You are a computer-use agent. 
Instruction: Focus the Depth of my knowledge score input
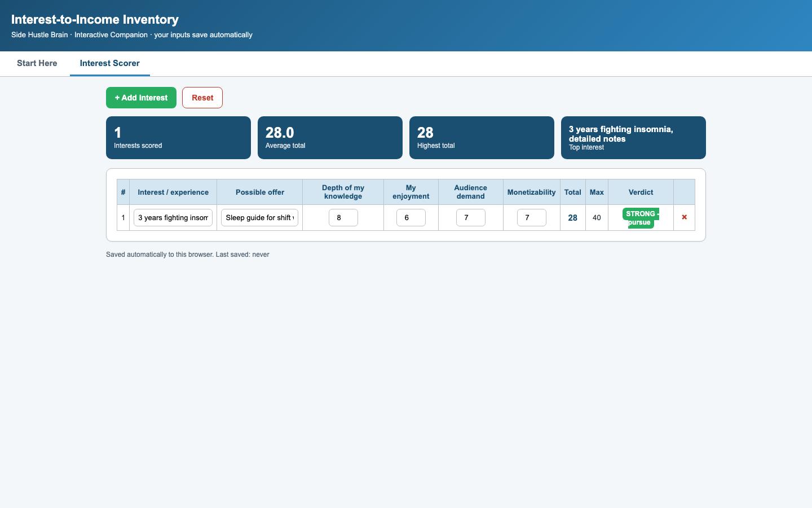pyautogui.click(x=343, y=217)
